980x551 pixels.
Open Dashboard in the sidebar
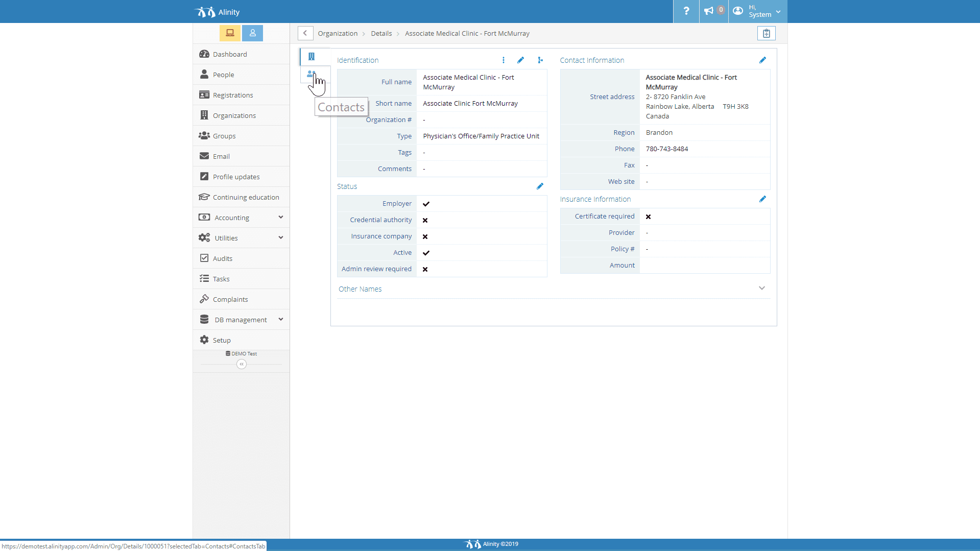point(241,54)
